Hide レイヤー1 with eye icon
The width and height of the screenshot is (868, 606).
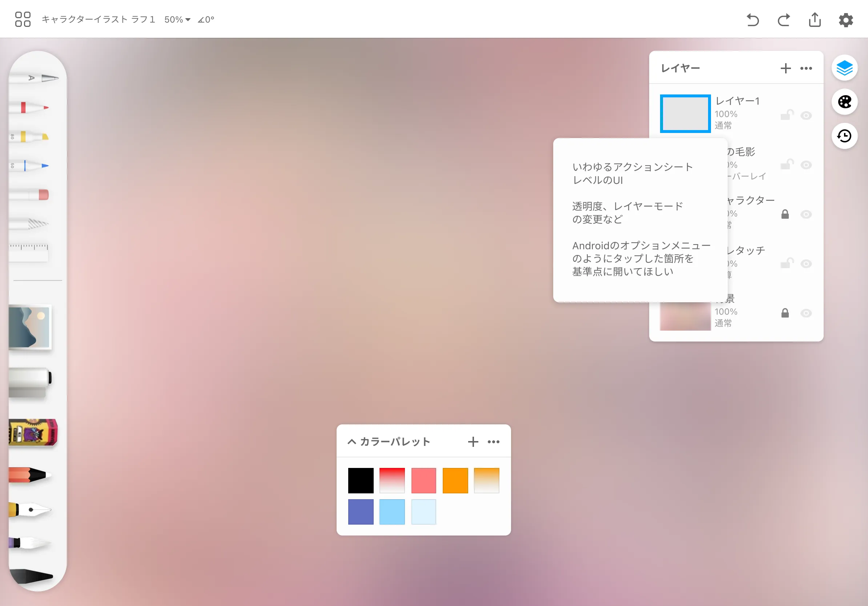click(x=805, y=116)
